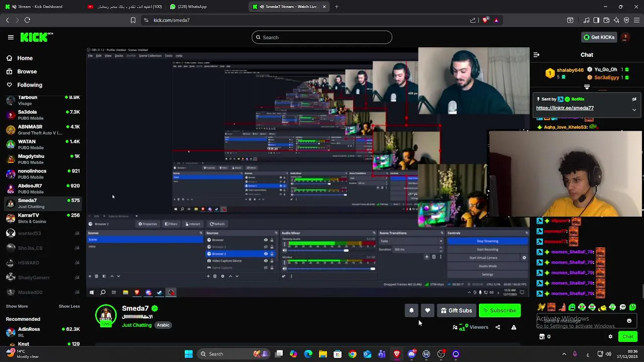The width and height of the screenshot is (644, 362).
Task: Open OBS Studio from the taskbar
Action: click(x=441, y=354)
